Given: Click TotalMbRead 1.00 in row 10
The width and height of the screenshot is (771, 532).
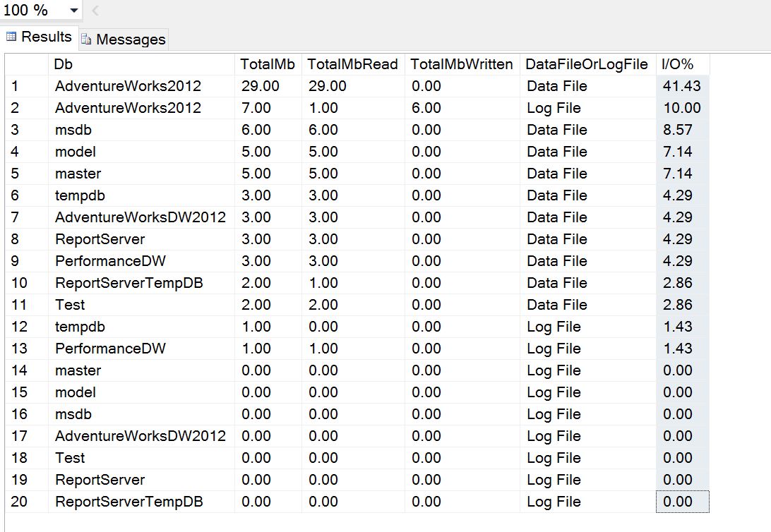Looking at the screenshot, I should (353, 283).
